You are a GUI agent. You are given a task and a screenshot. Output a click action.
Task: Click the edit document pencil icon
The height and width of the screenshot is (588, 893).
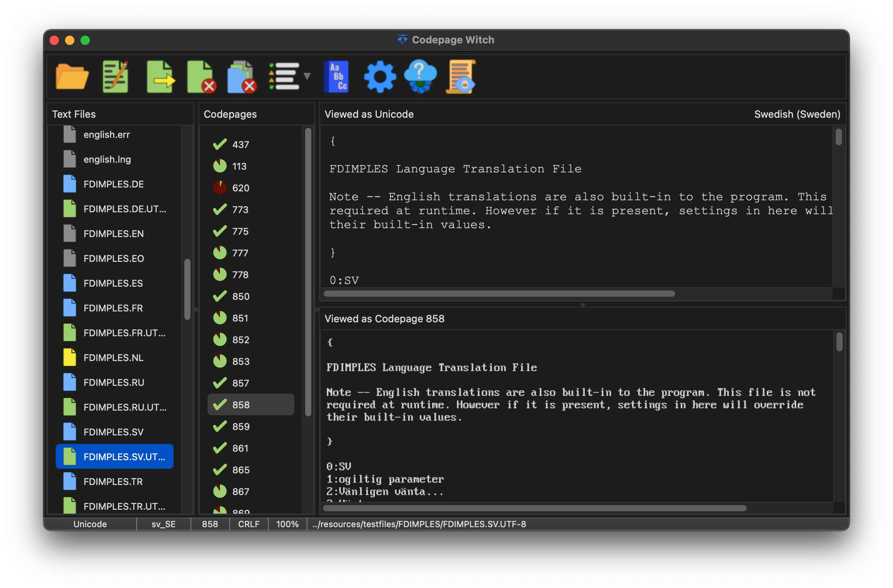(115, 76)
